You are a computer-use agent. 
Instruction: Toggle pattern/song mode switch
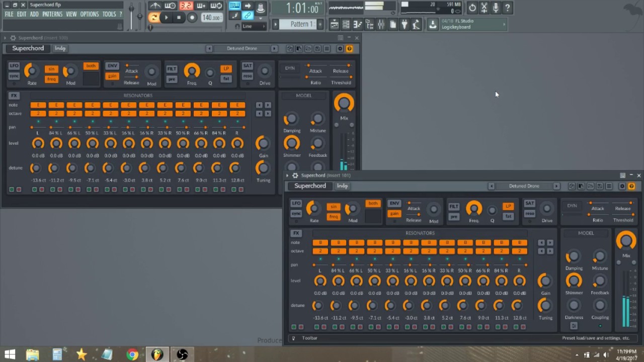click(154, 18)
